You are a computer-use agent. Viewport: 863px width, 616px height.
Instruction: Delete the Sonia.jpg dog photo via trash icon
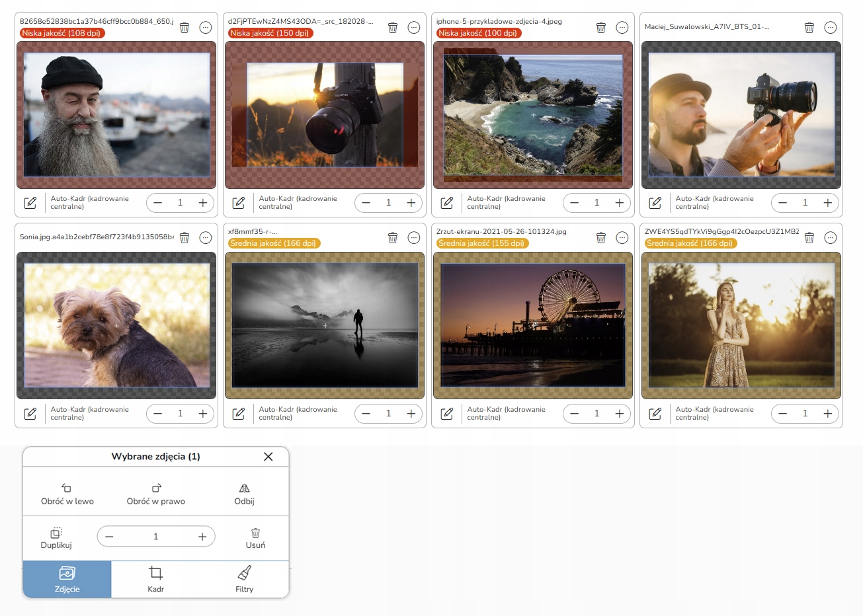coord(185,237)
